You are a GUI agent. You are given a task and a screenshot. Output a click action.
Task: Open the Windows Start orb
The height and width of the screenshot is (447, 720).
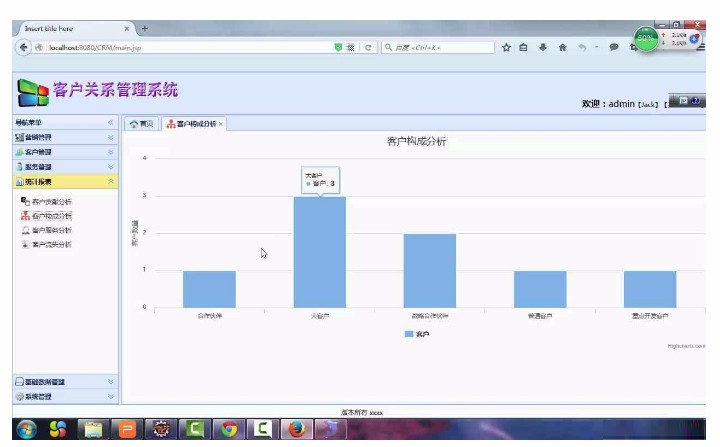[x=27, y=430]
